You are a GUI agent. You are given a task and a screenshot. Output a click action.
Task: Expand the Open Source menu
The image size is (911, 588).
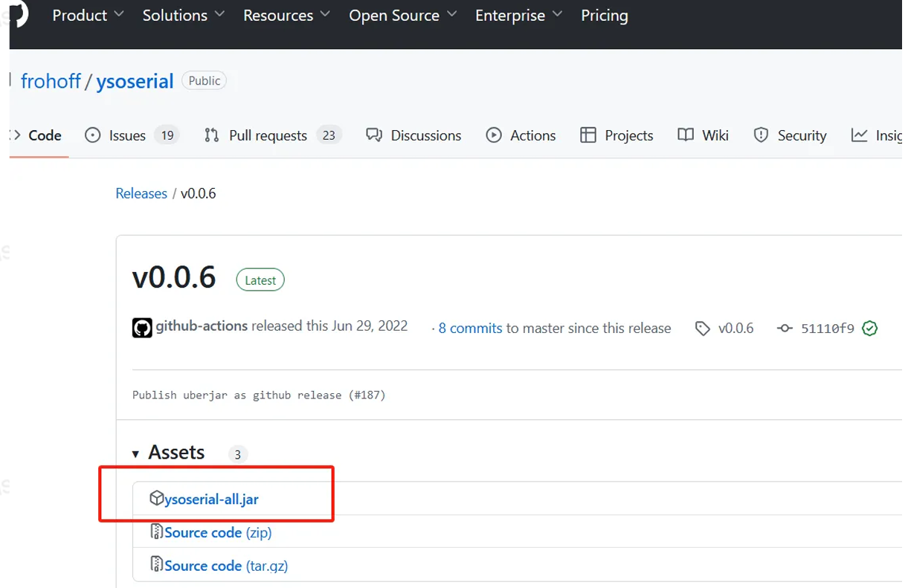click(403, 16)
